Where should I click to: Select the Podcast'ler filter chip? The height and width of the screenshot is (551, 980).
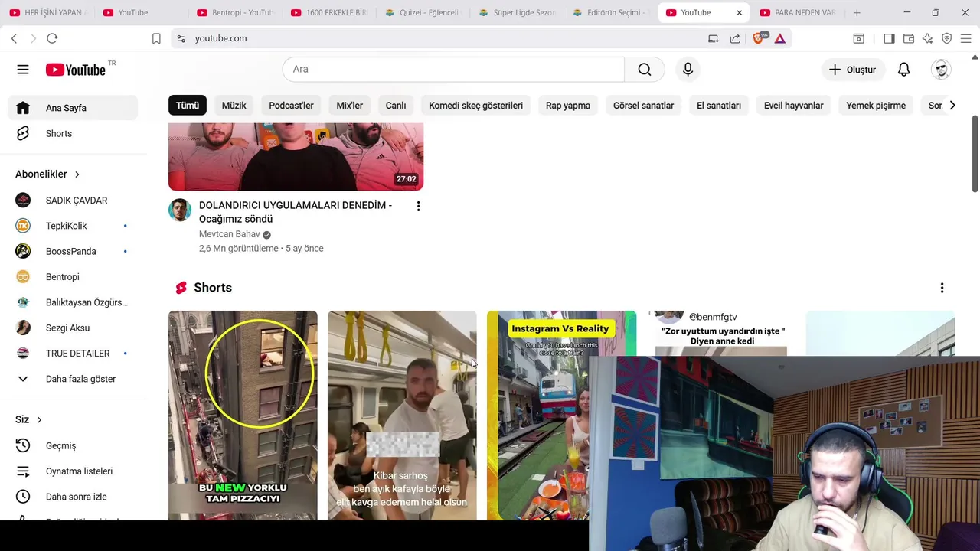[x=291, y=106]
